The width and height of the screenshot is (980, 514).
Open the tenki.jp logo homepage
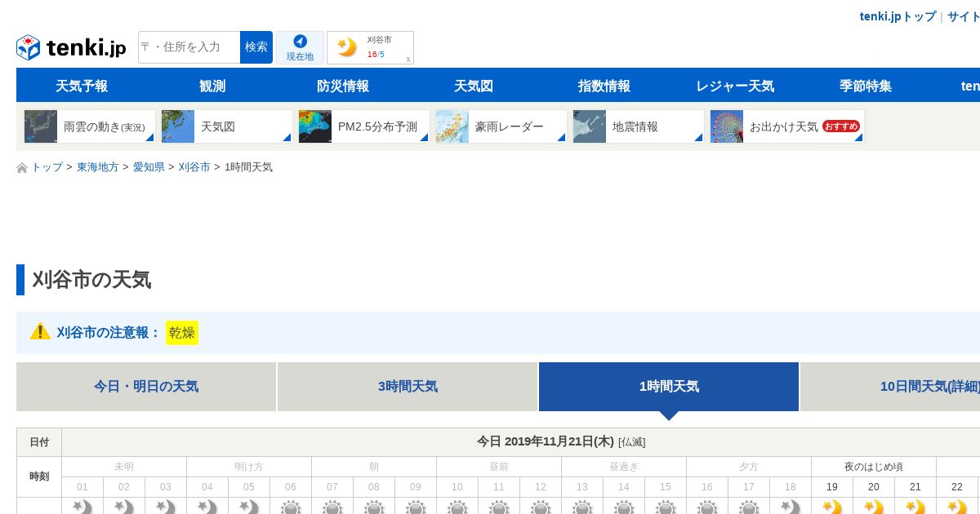point(71,47)
